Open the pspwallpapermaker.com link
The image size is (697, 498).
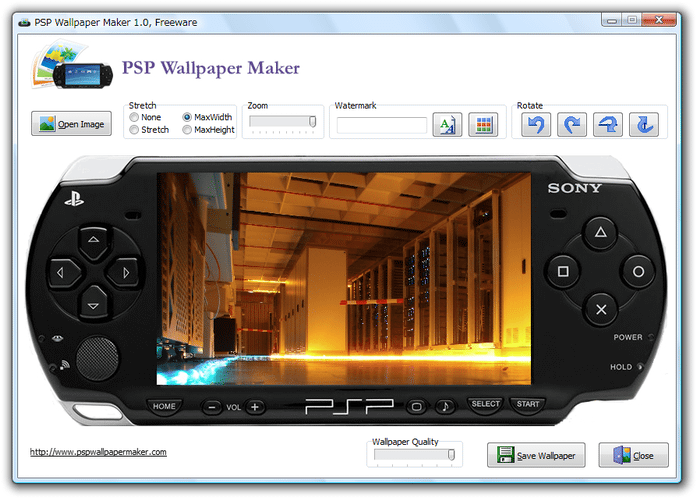point(98,452)
